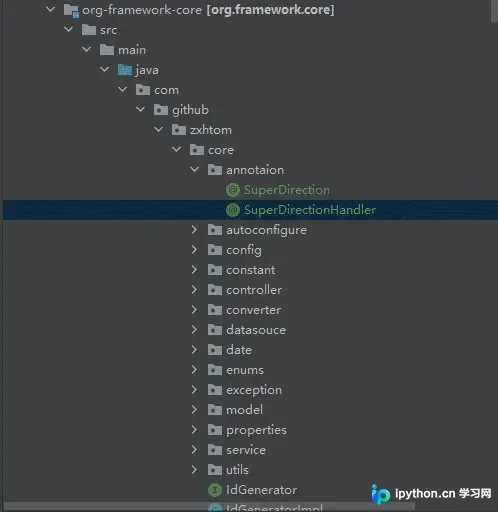Click the service package folder icon

coord(215,450)
